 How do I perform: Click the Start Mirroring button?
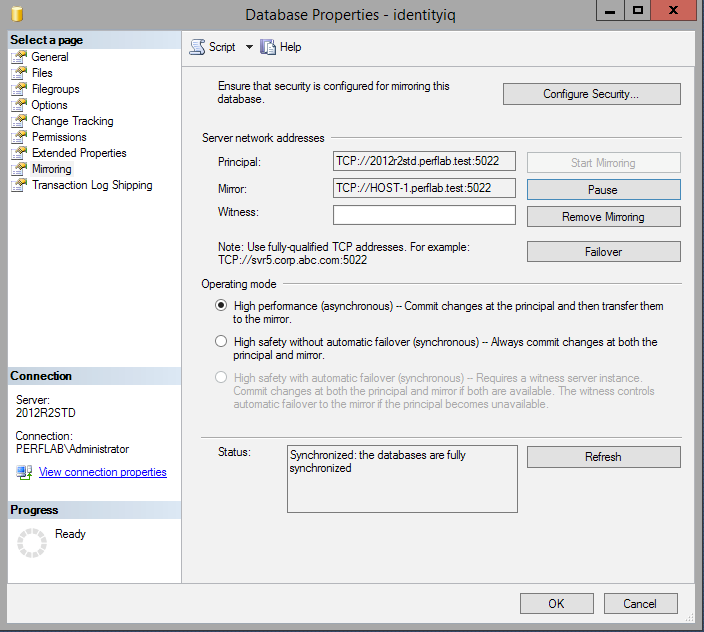[x=603, y=162]
